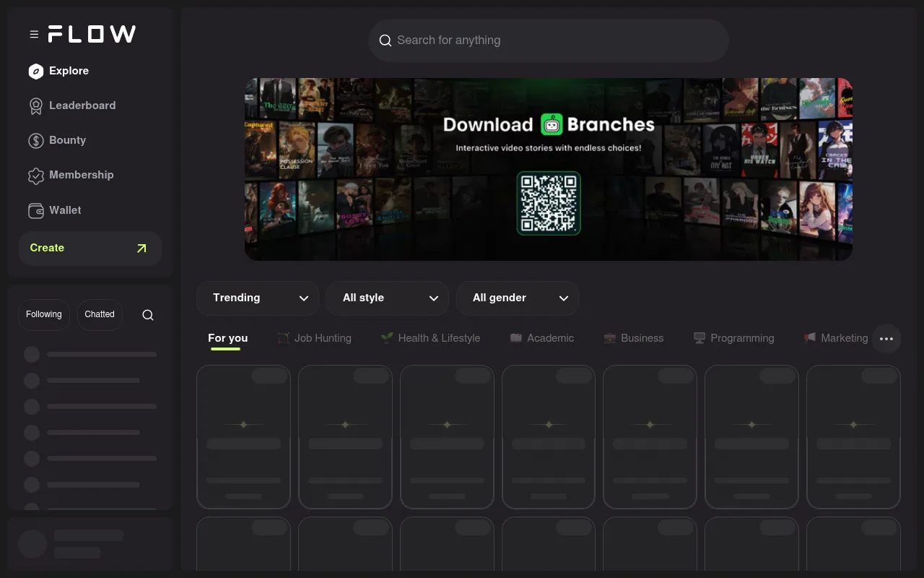Open the All gender dropdown

(518, 298)
